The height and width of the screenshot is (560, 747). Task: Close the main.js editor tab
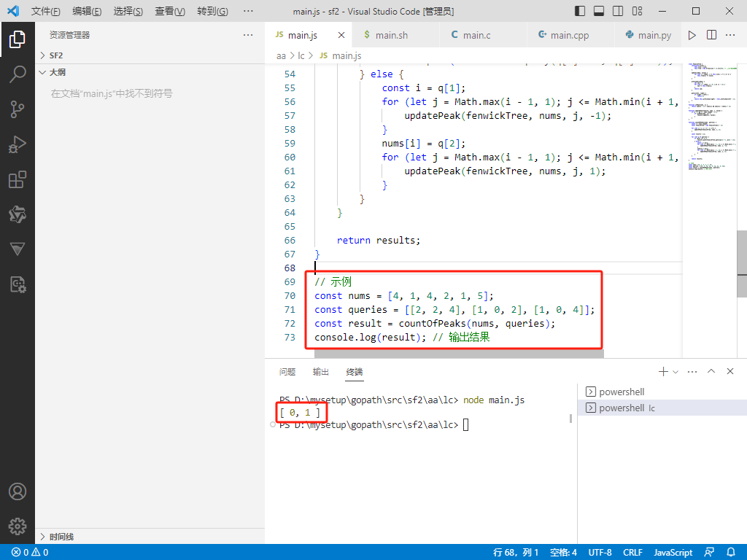[x=341, y=35]
